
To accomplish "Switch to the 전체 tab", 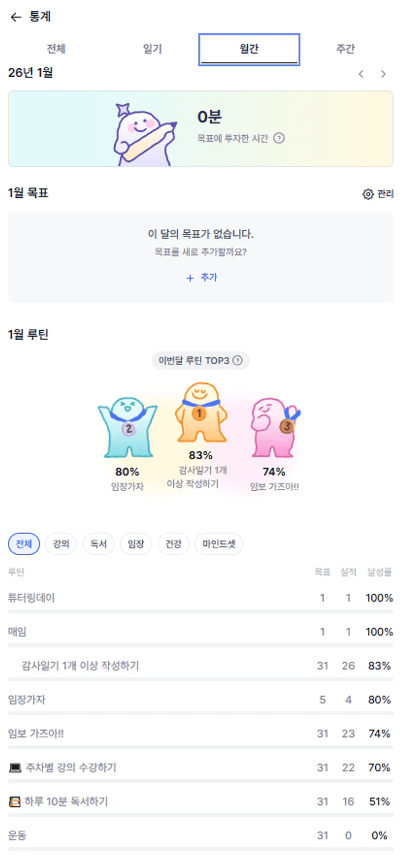I will [x=56, y=49].
